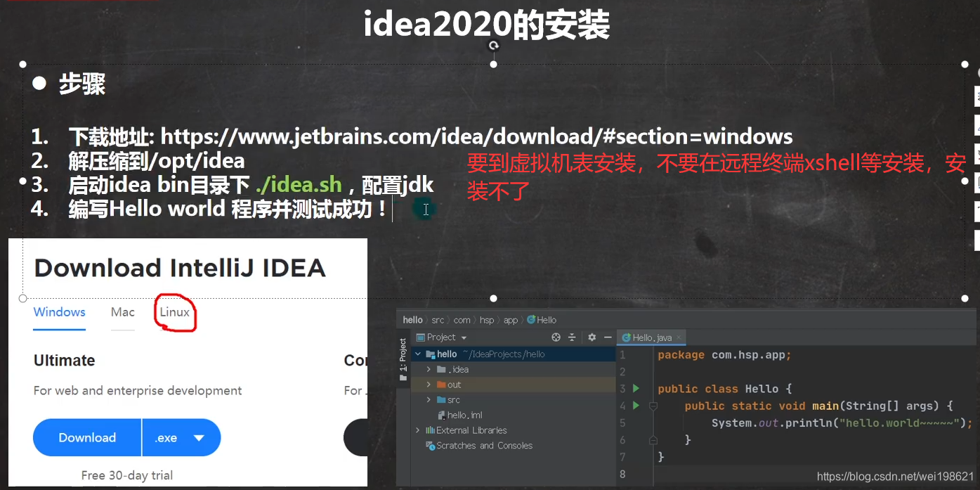Click 'com' in the breadcrumb path
The width and height of the screenshot is (980, 490).
pos(462,320)
